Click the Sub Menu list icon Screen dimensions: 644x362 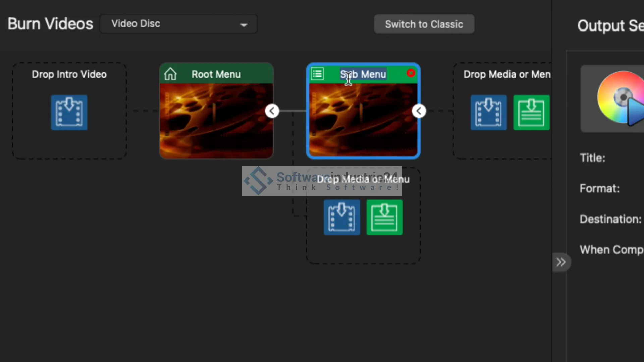click(x=317, y=74)
